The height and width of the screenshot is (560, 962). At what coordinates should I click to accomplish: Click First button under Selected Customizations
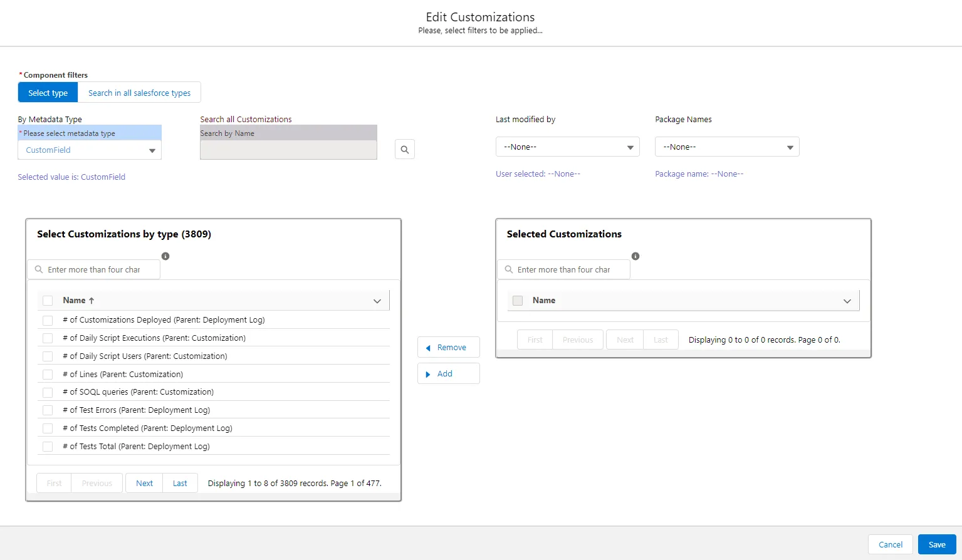click(535, 340)
